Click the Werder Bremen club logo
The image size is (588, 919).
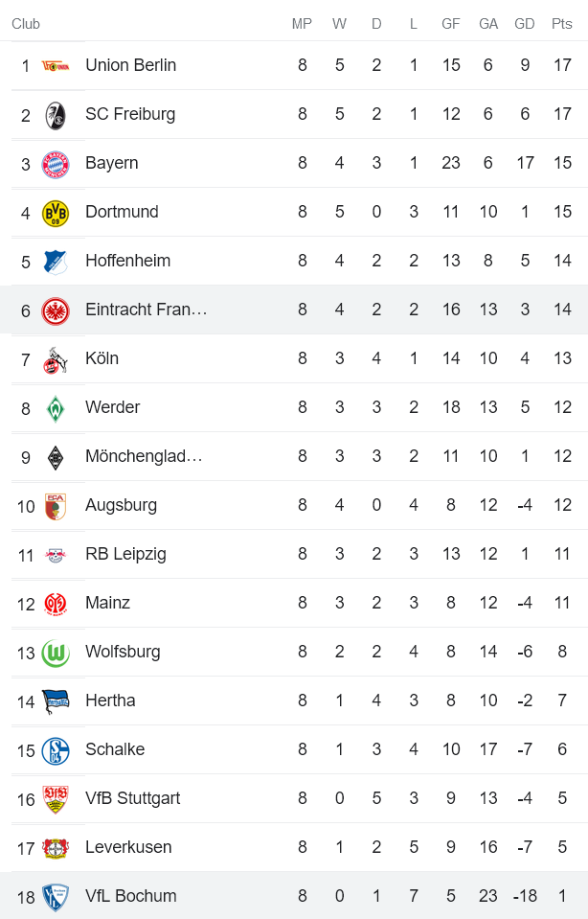(55, 407)
